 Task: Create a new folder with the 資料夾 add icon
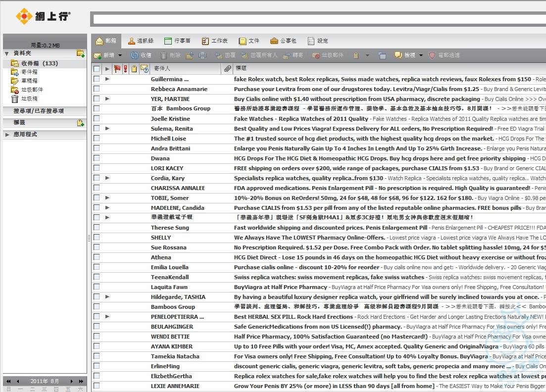[x=80, y=53]
